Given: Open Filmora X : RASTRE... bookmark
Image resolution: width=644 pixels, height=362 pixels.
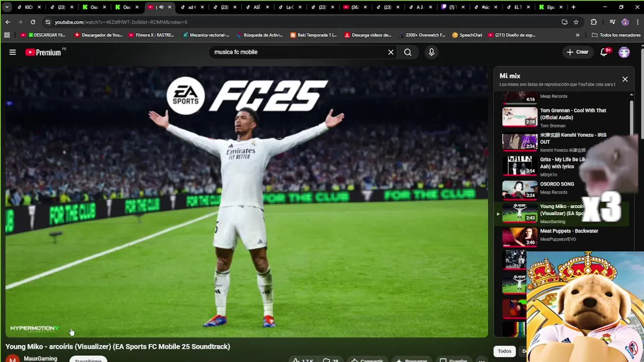Looking at the screenshot, I should (x=151, y=35).
